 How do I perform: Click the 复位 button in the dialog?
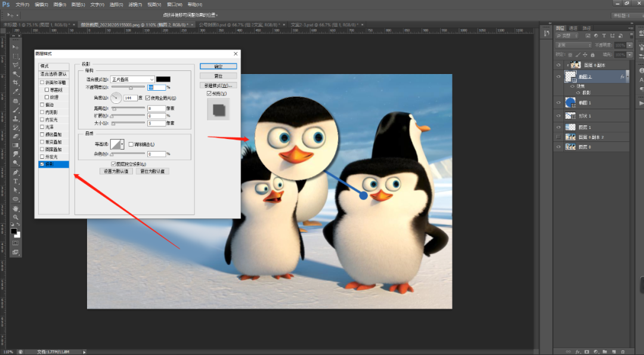click(x=218, y=76)
